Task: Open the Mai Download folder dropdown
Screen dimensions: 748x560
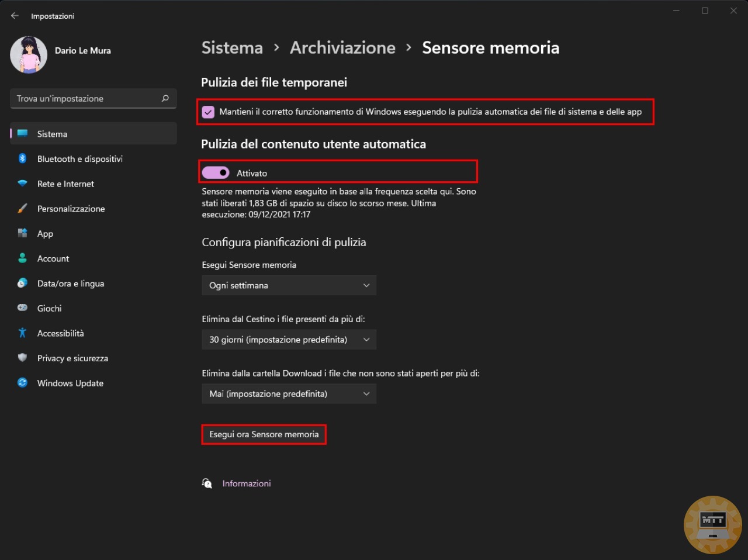Action: click(289, 394)
